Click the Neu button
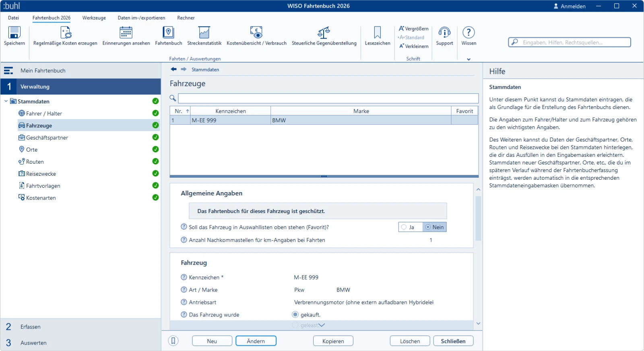This screenshot has width=644, height=351. (x=212, y=341)
